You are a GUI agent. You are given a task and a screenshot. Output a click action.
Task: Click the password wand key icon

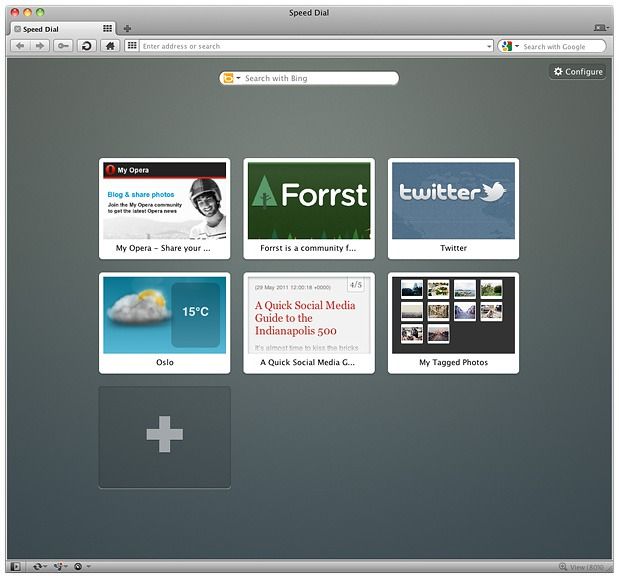(63, 46)
